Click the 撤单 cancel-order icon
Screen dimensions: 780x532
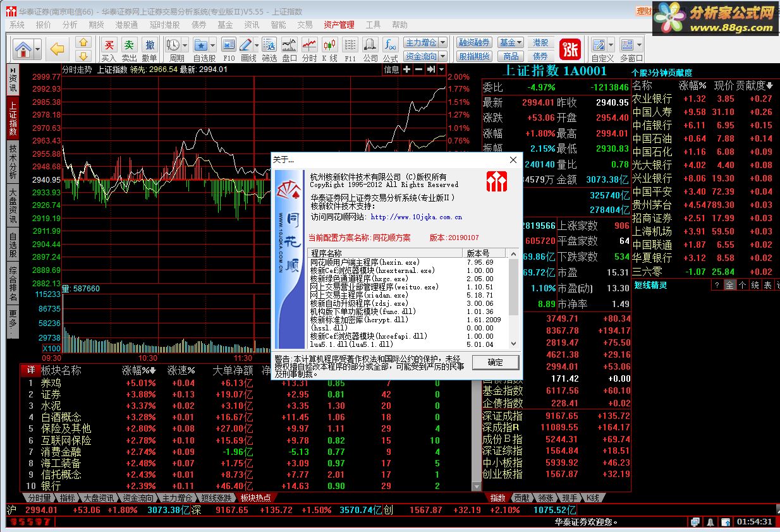click(150, 49)
